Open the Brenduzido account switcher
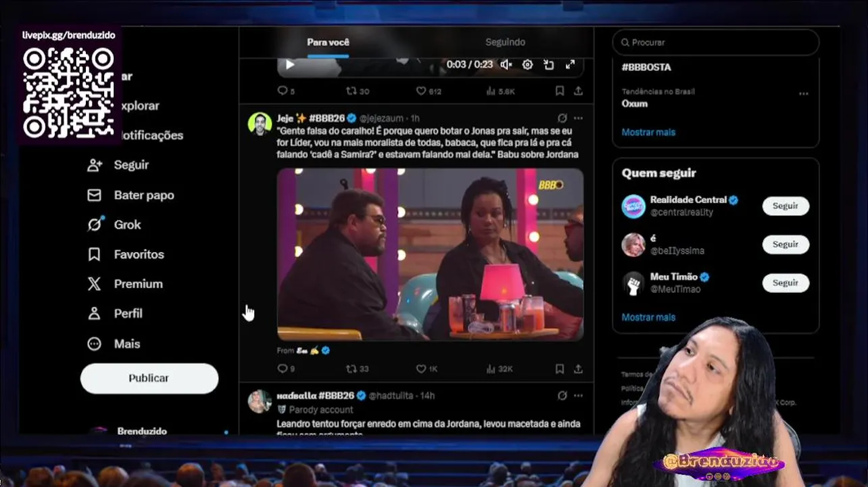The height and width of the screenshot is (487, 868). 157,431
